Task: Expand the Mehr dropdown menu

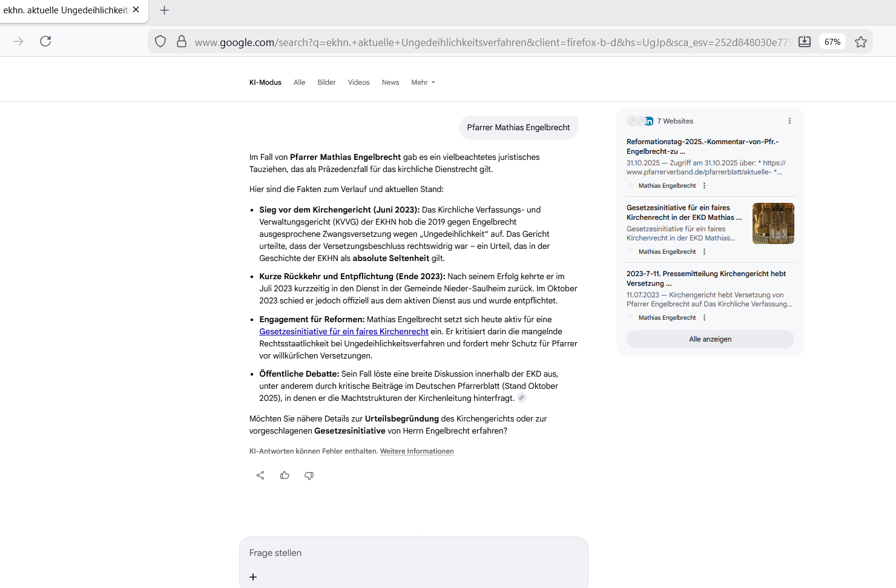Action: 423,82
